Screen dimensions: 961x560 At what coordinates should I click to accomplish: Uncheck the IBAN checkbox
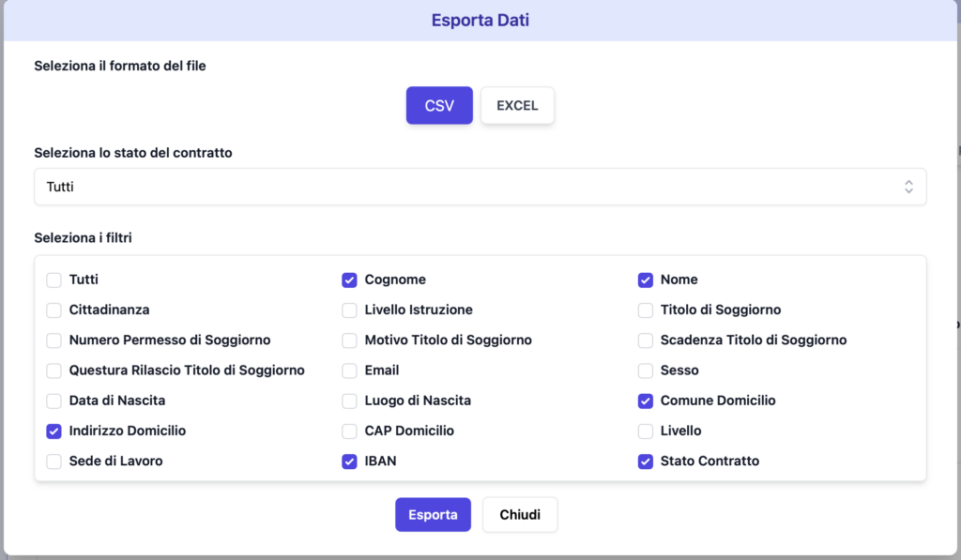(x=349, y=462)
